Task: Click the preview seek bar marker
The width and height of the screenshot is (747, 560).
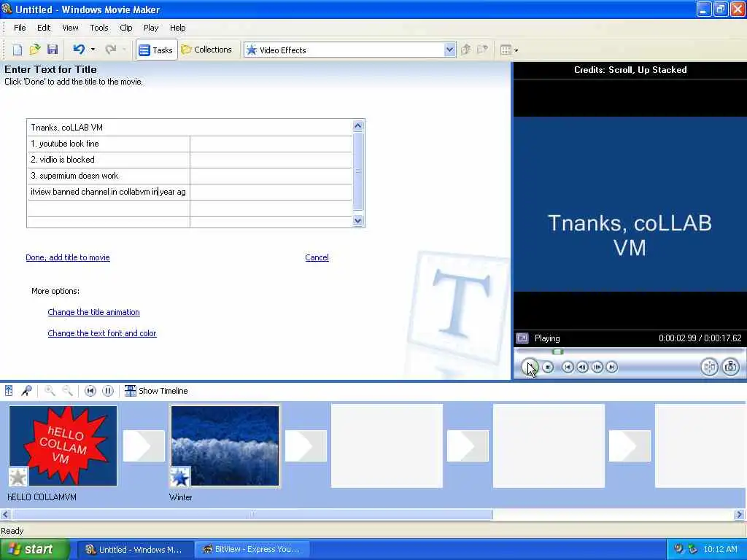Action: point(558,352)
